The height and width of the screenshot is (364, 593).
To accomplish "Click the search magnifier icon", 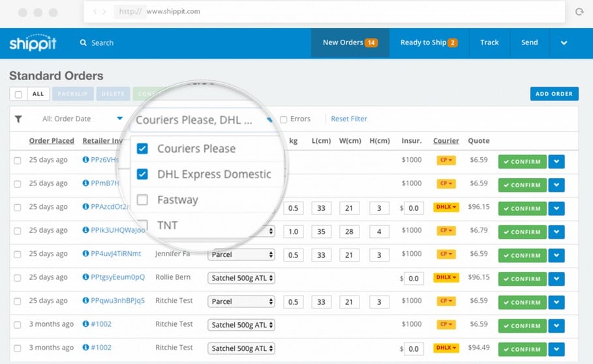I will [x=84, y=42].
